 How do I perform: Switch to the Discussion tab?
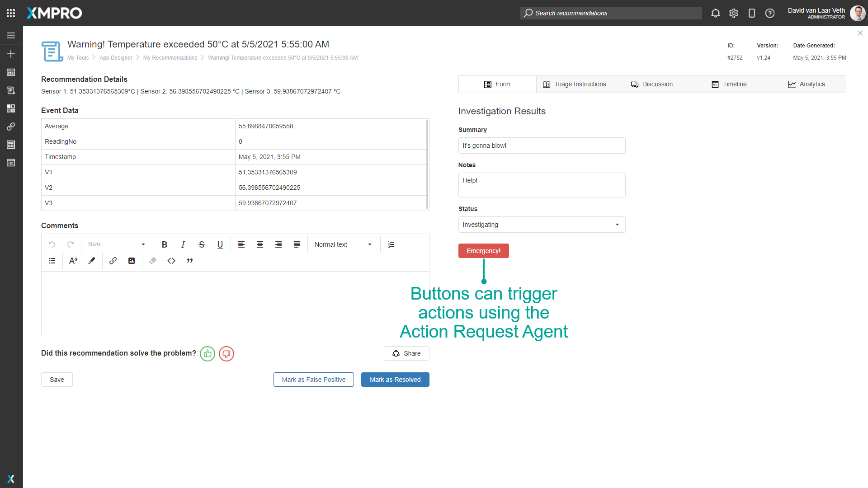[x=651, y=84]
